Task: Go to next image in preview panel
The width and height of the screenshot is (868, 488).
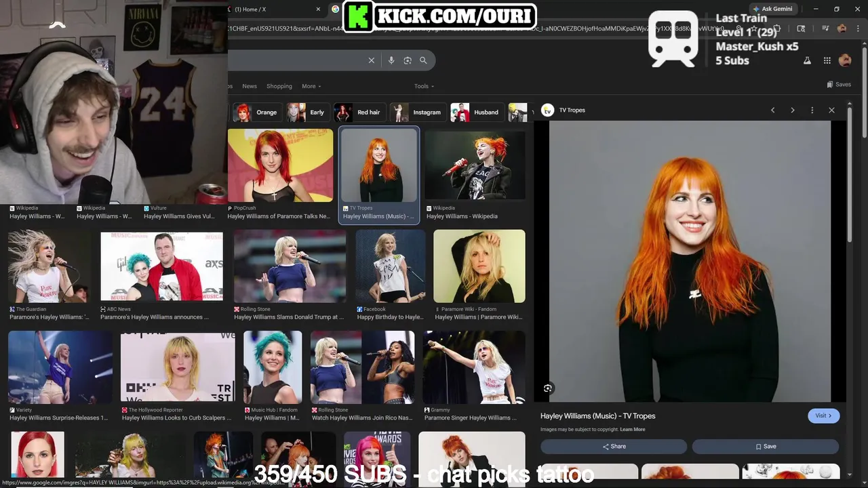Action: tap(793, 110)
